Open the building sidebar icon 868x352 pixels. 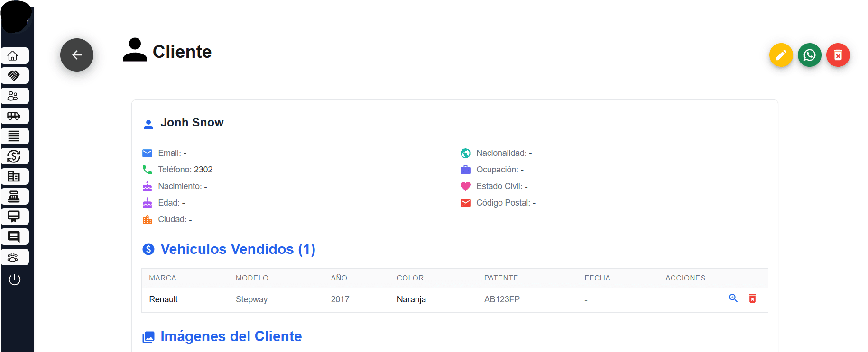point(15,177)
